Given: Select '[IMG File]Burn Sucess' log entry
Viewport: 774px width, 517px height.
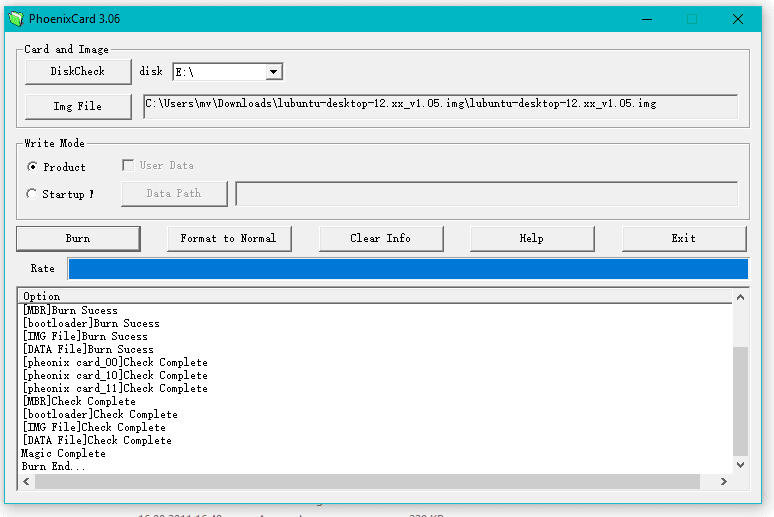Looking at the screenshot, I should (85, 336).
